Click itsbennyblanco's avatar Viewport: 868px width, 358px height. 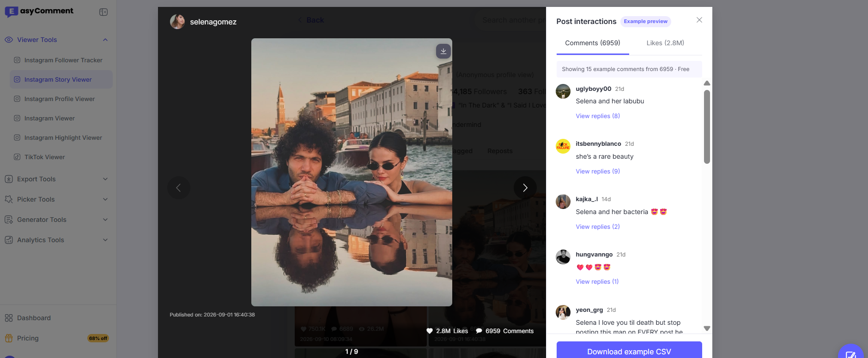click(x=563, y=146)
